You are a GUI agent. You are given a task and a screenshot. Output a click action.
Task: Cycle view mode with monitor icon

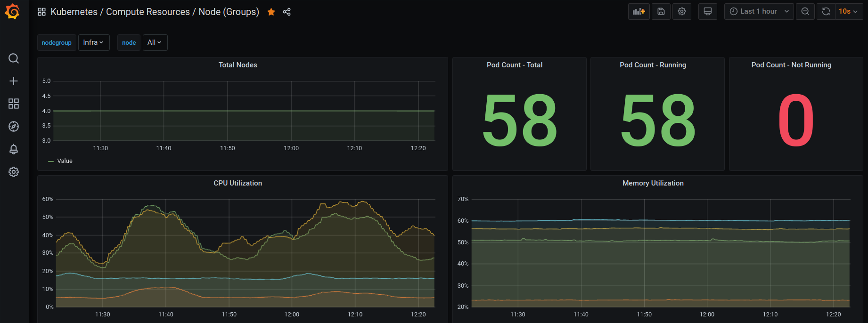coord(707,11)
